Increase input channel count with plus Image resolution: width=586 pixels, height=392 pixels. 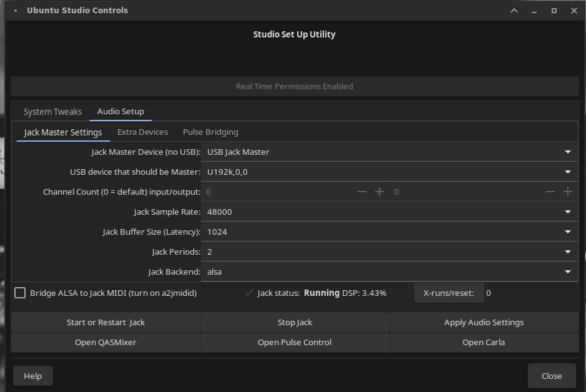point(379,192)
